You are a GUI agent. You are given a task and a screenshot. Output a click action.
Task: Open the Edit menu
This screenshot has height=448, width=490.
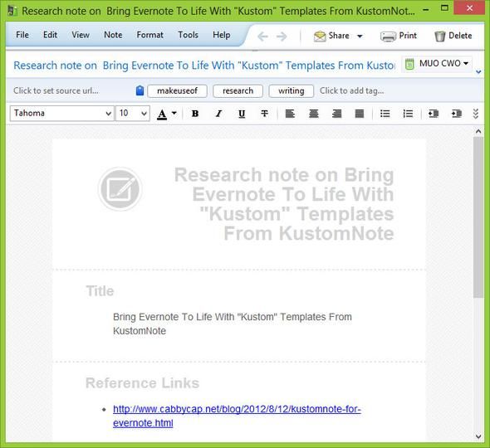[x=50, y=35]
